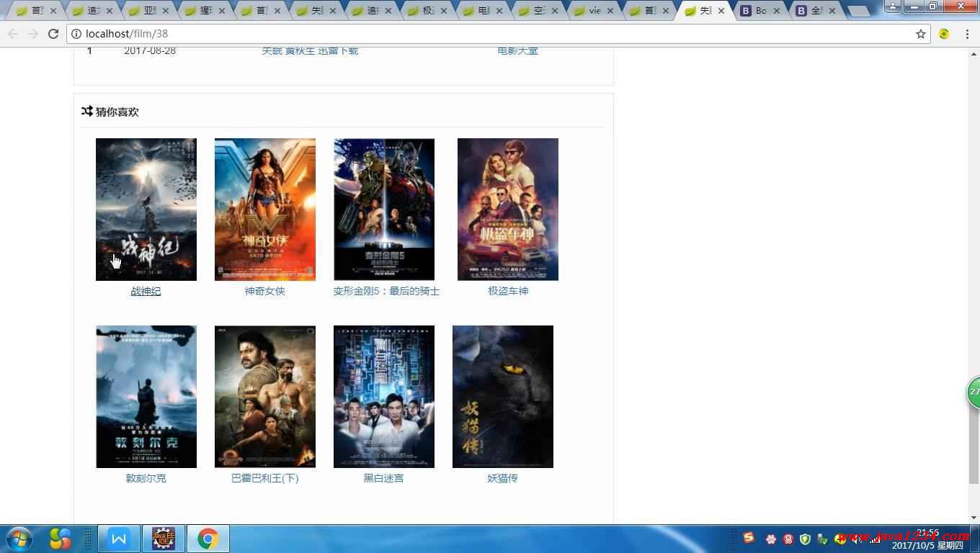Bookmark this page with the star icon
This screenshot has width=980, height=553.
pos(920,34)
